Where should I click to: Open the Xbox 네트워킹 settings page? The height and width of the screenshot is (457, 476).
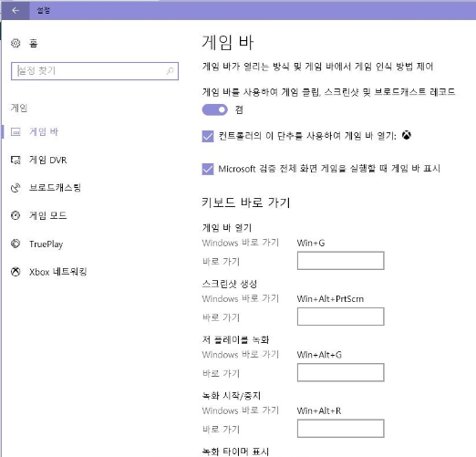[x=58, y=272]
